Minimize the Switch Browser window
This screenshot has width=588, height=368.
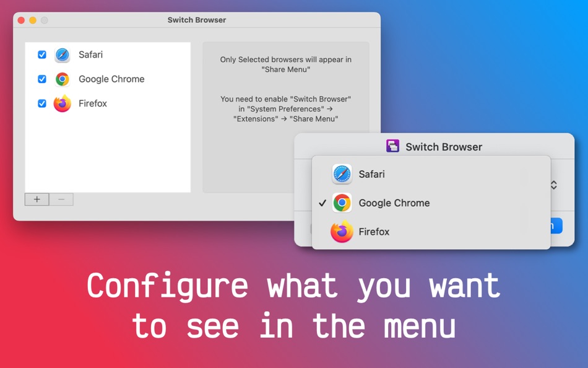pyautogui.click(x=33, y=20)
